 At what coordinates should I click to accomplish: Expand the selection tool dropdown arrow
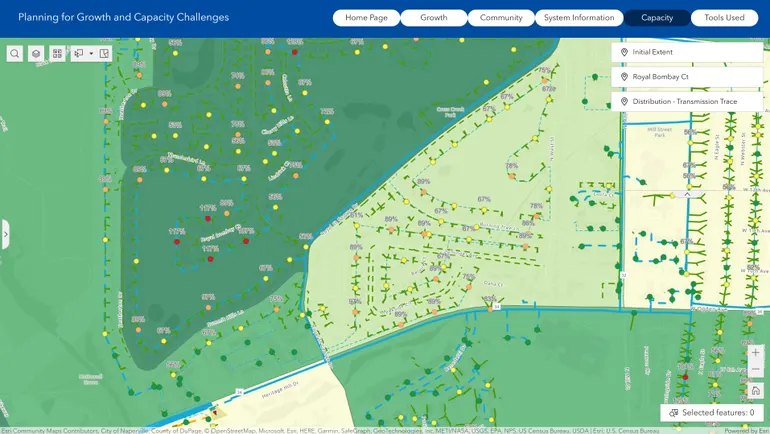coord(91,54)
